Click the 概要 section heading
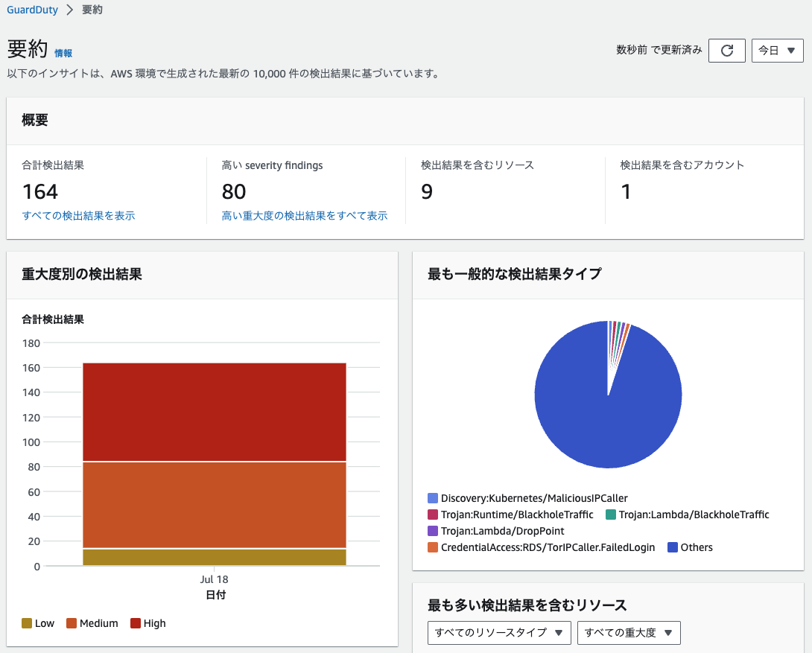 [x=35, y=120]
